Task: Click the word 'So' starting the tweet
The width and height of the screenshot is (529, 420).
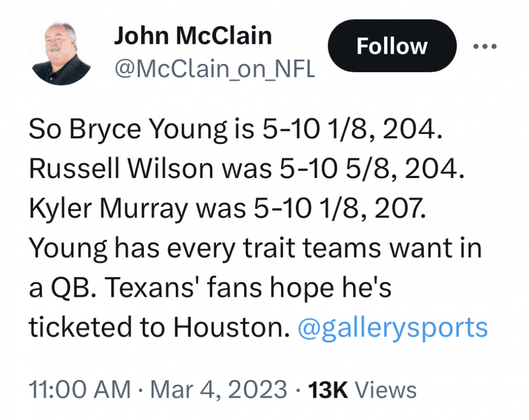Action: click(x=46, y=130)
